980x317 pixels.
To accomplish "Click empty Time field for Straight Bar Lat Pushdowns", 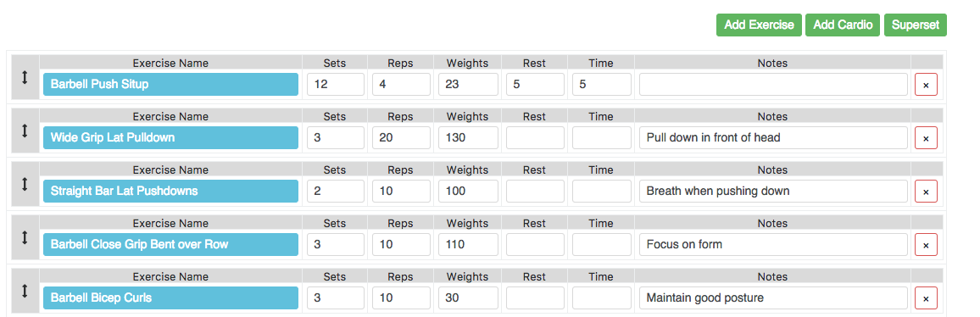I will [x=601, y=192].
